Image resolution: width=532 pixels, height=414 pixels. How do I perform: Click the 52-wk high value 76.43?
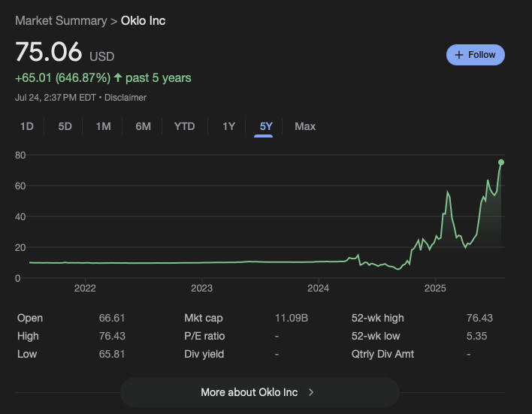(x=479, y=318)
